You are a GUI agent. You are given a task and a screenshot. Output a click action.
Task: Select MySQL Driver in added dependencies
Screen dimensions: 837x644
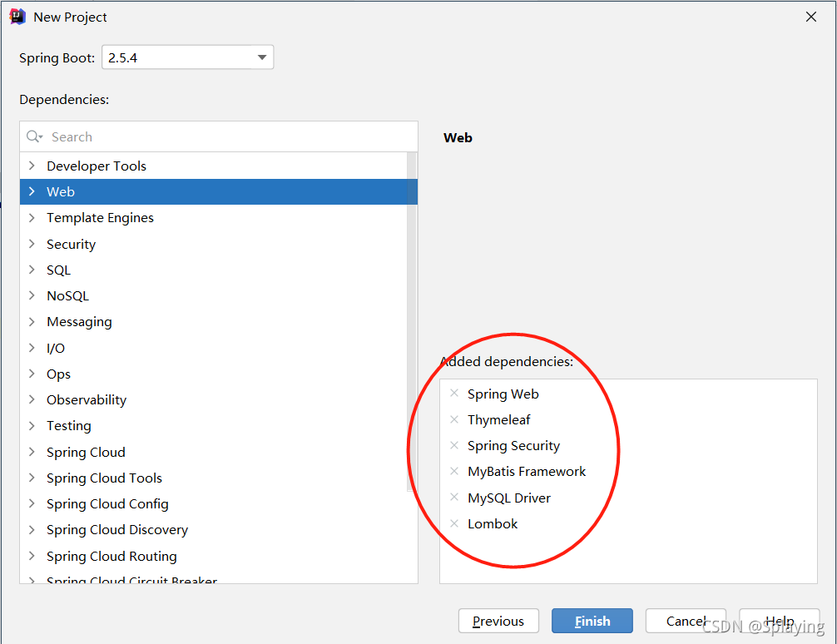509,498
